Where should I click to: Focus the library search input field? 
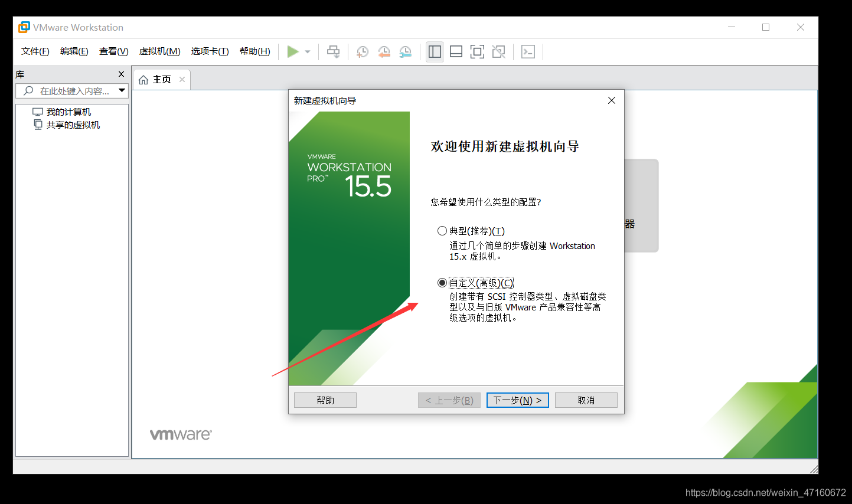coord(72,91)
